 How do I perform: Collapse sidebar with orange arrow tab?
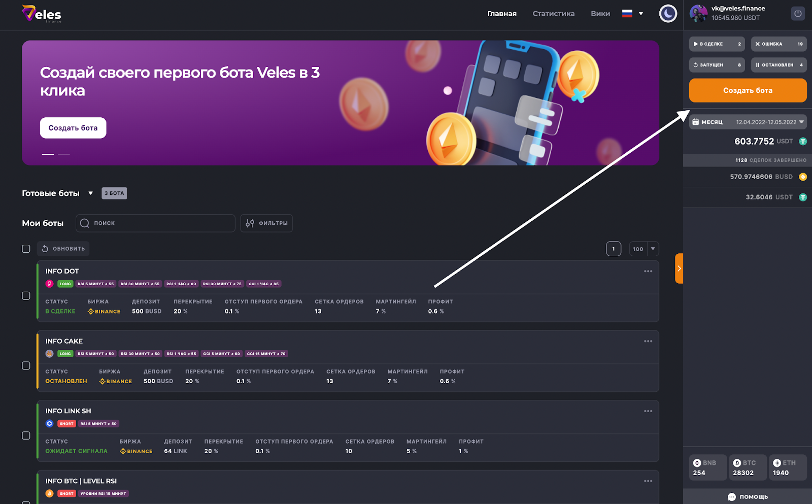click(679, 268)
